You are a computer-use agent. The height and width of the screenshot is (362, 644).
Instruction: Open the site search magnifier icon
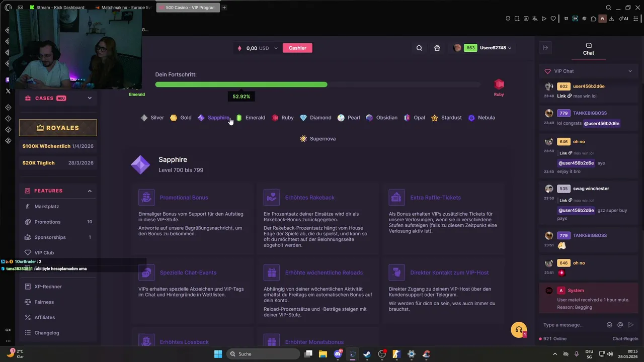click(x=419, y=48)
